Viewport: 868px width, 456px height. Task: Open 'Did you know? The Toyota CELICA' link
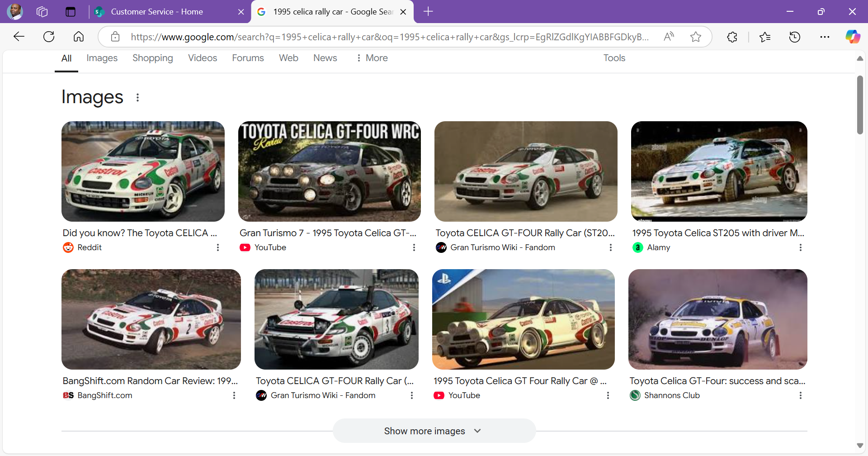140,233
